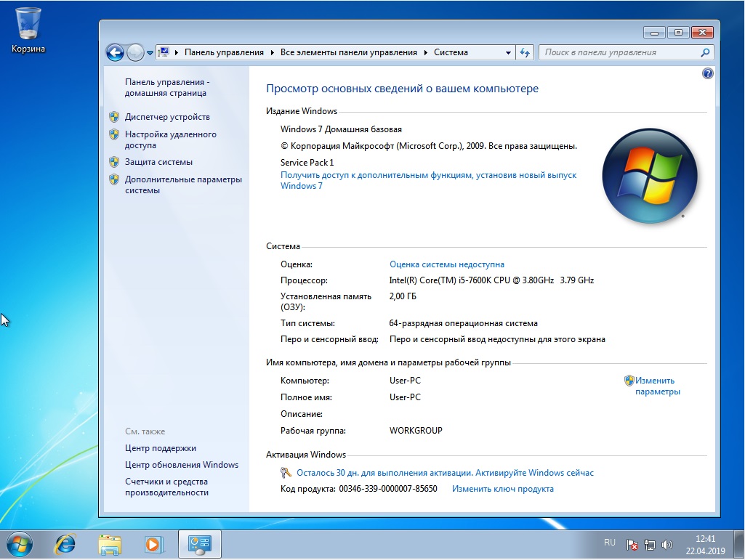Viewport: 745px width, 560px height.
Task: Open Windows Media Player from taskbar
Action: [153, 543]
